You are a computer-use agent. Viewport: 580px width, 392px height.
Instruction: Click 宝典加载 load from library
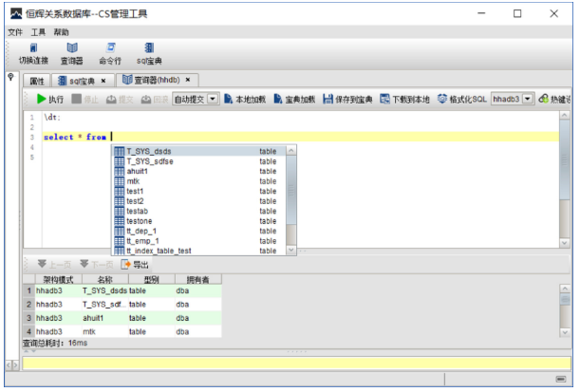pos(294,99)
